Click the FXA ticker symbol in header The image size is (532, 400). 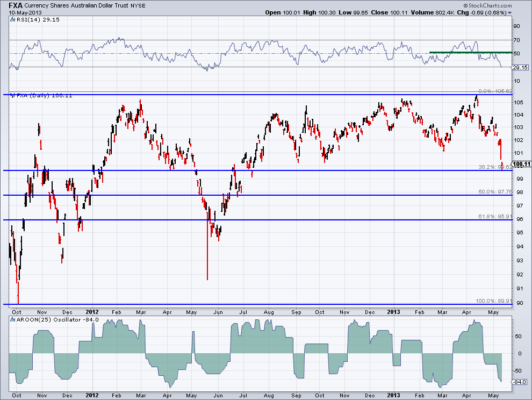pos(16,5)
